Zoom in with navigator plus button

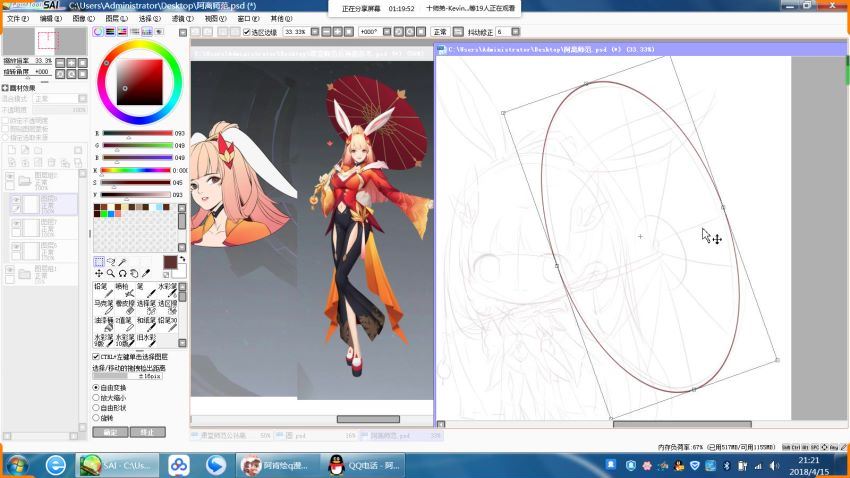(x=71, y=63)
